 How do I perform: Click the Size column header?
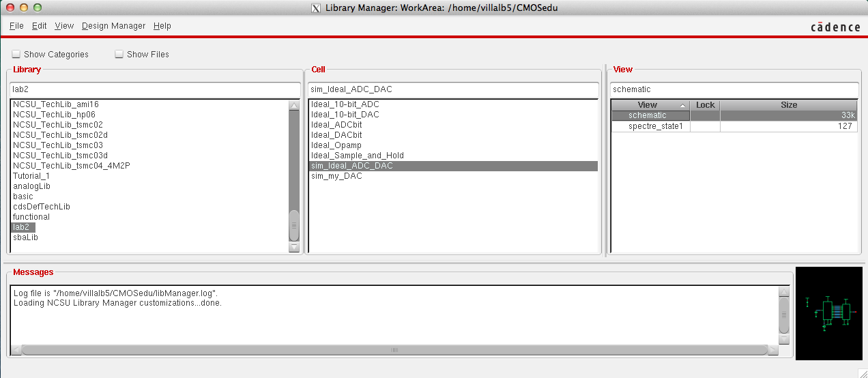click(x=788, y=105)
